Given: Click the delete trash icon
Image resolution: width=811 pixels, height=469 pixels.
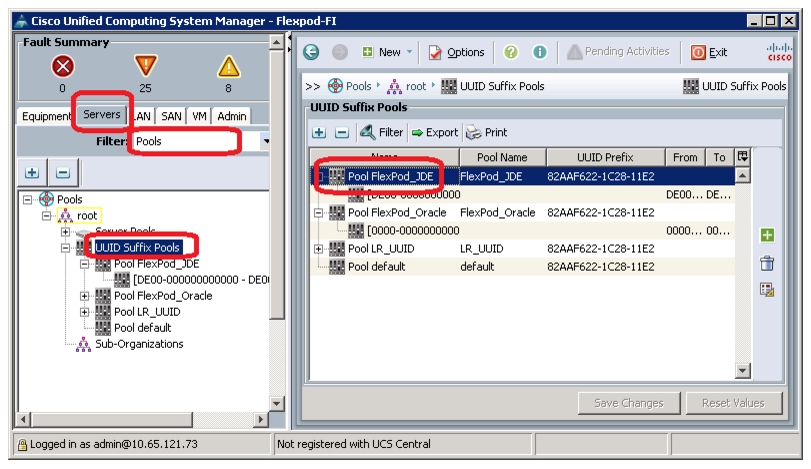Looking at the screenshot, I should (767, 263).
